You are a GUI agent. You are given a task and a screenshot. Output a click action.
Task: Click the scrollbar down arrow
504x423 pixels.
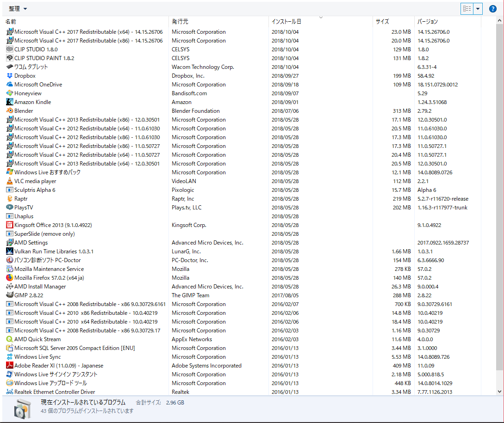click(499, 391)
